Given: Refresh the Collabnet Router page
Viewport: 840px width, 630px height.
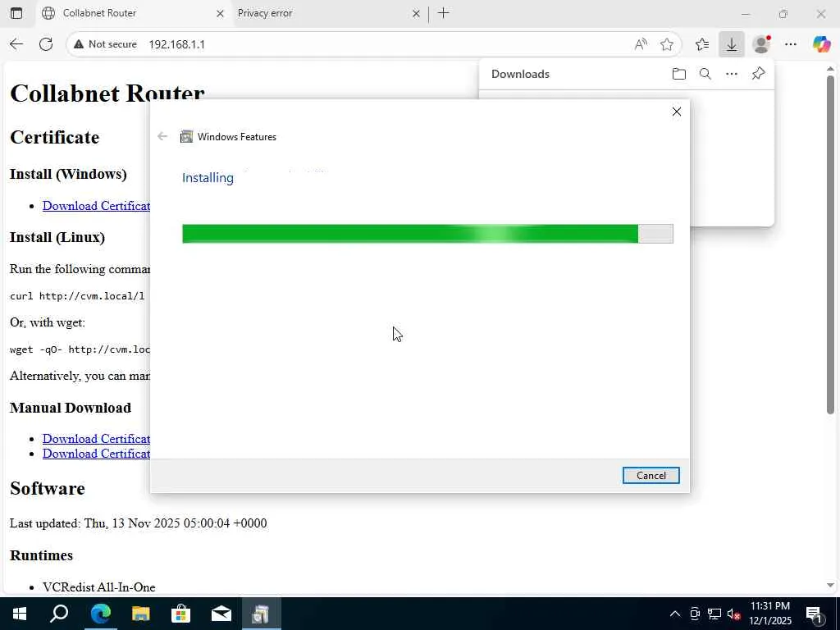Looking at the screenshot, I should [46, 44].
